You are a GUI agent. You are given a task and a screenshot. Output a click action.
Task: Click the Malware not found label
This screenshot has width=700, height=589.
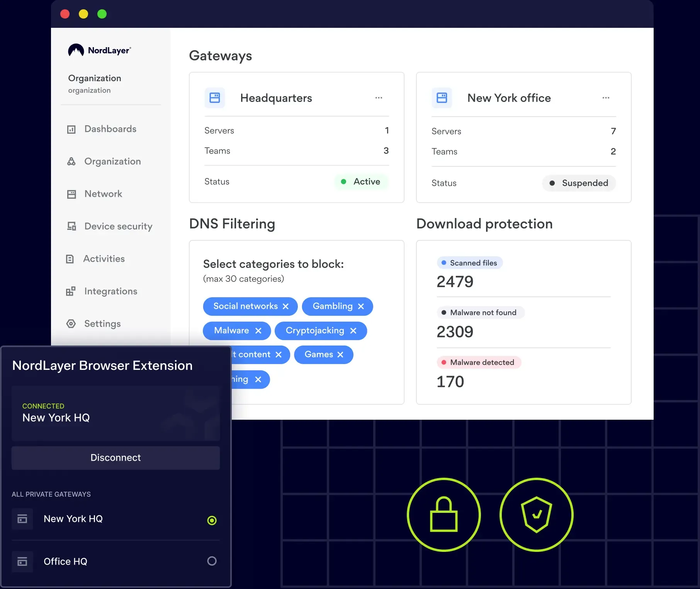481,313
